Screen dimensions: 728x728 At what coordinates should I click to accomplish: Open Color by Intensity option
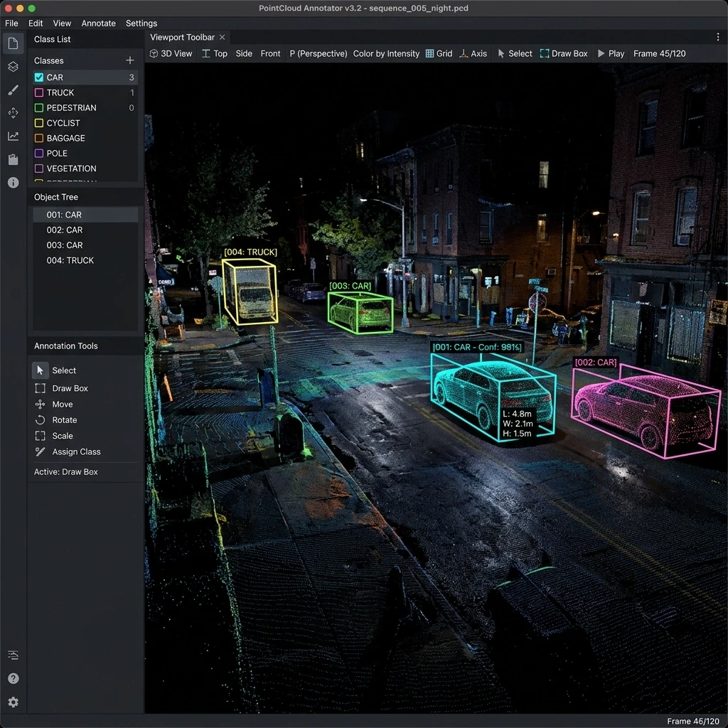pyautogui.click(x=386, y=54)
